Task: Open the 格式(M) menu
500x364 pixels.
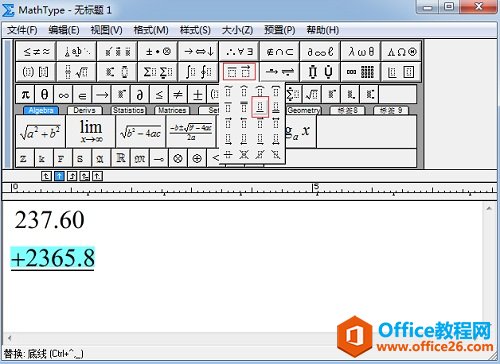Action: click(x=151, y=30)
